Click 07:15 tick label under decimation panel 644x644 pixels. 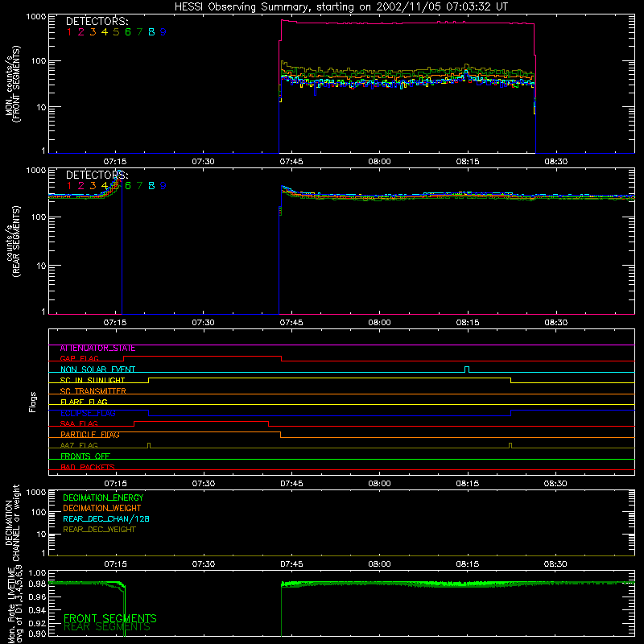115,564
